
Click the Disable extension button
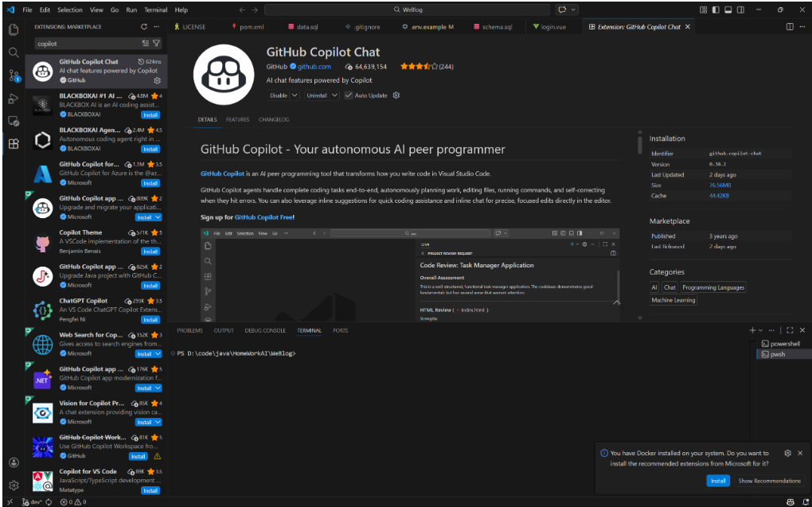point(278,96)
